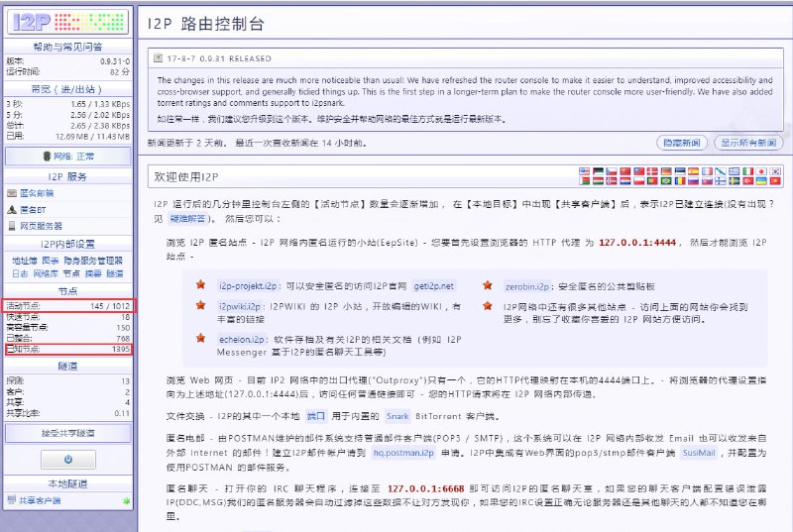Viewport: 793px width, 532px height.
Task: Click the 隐藏新闻 button
Action: (682, 143)
